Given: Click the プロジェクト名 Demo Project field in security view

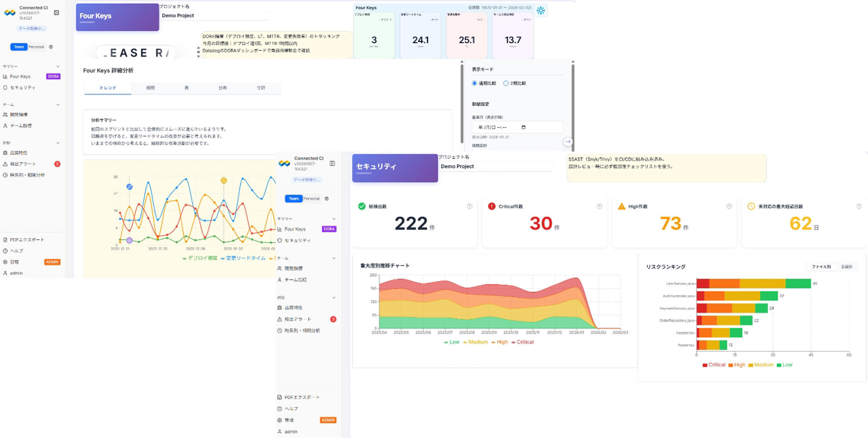Looking at the screenshot, I should [495, 166].
